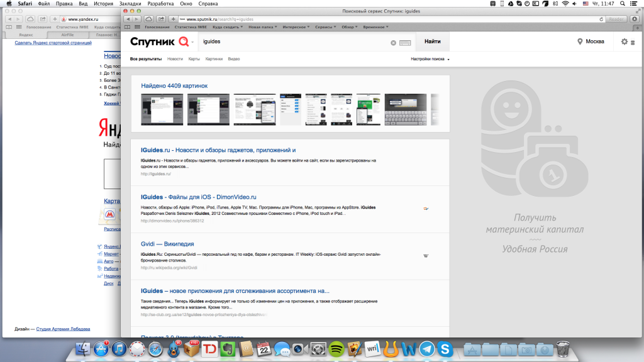This screenshot has height=362, width=644.
Task: Switch to Новости results tab
Action: coord(175,59)
